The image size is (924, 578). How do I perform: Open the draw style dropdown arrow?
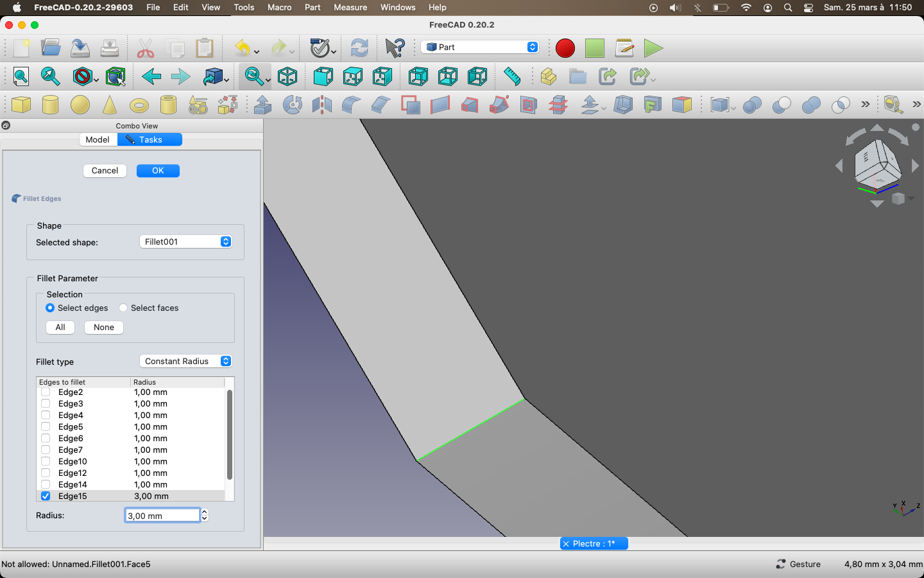click(96, 80)
